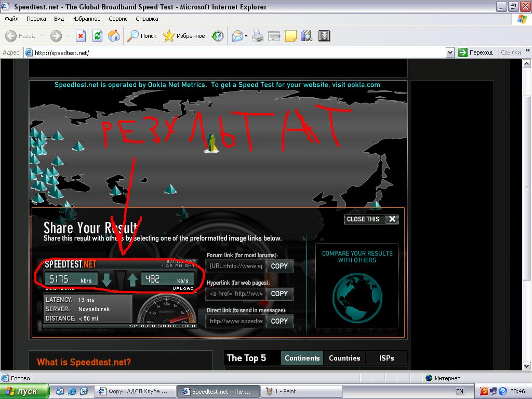
Task: Click the blue help tray icon
Action: tap(503, 391)
